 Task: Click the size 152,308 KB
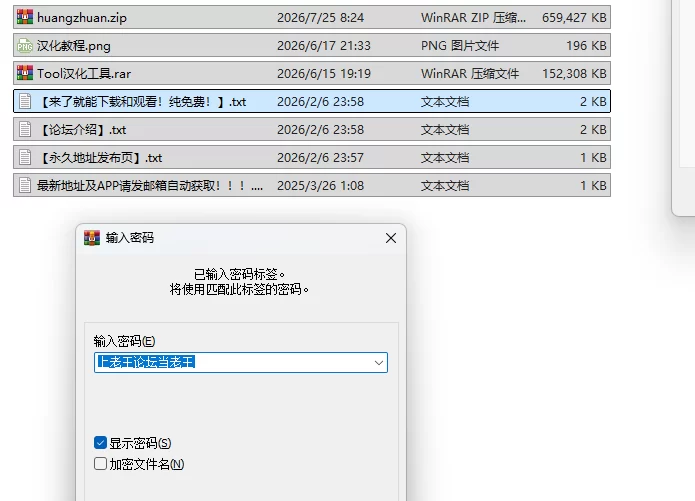click(x=574, y=74)
